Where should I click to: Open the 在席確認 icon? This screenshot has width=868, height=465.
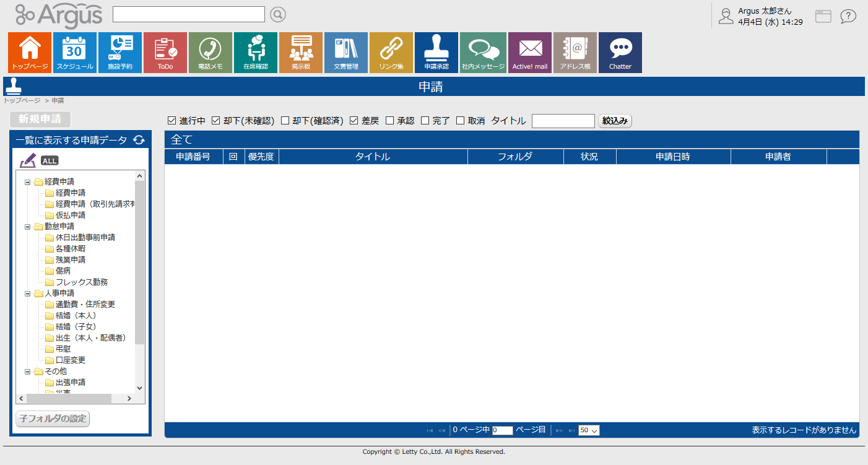[256, 53]
